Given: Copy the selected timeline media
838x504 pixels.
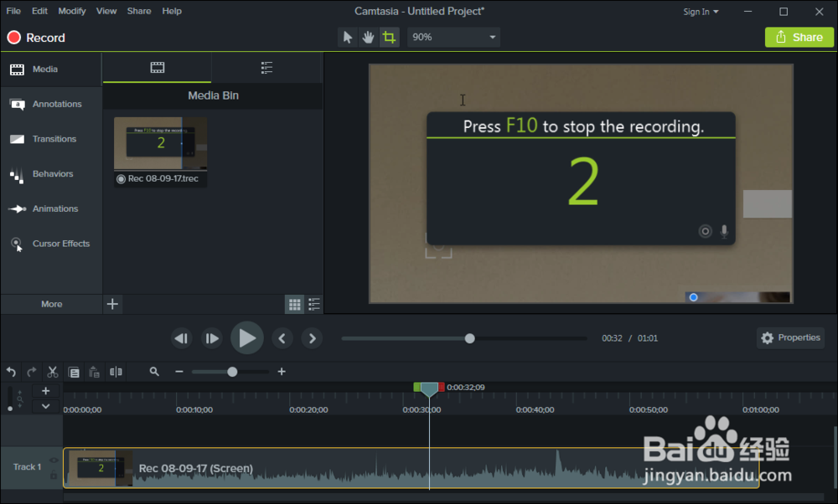Looking at the screenshot, I should click(74, 372).
